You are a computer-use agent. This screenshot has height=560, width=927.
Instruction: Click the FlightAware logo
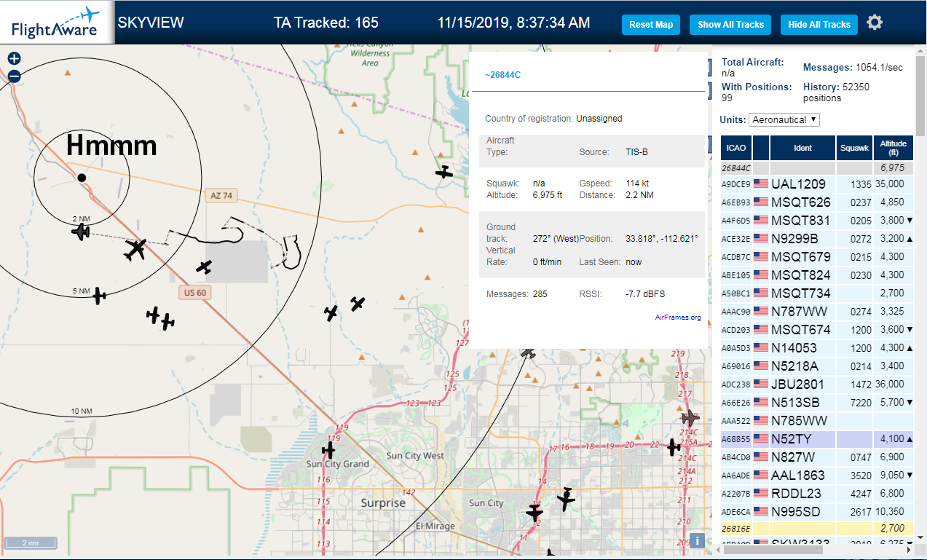point(56,22)
